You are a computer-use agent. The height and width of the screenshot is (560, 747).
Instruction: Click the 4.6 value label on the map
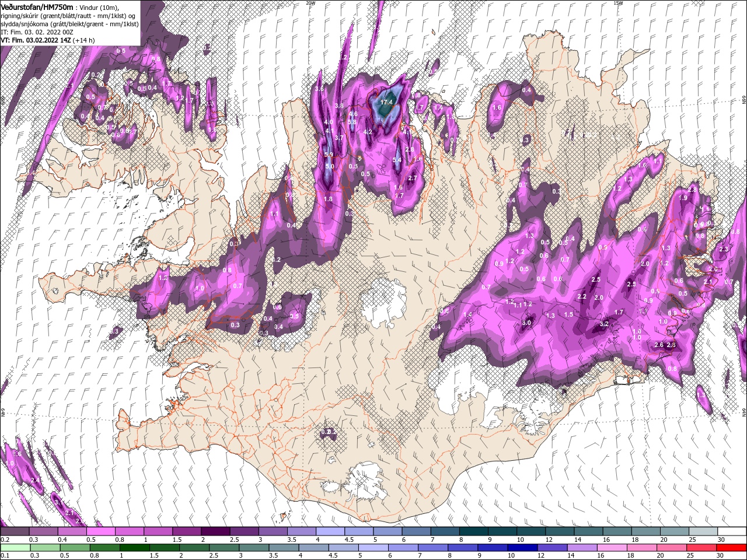click(353, 114)
